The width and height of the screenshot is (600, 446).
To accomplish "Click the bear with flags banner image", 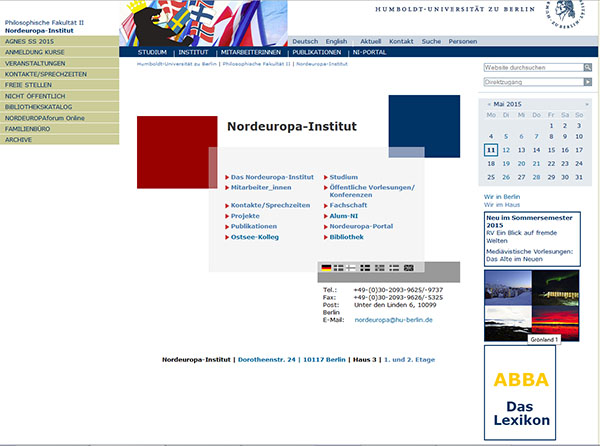I will [203, 23].
